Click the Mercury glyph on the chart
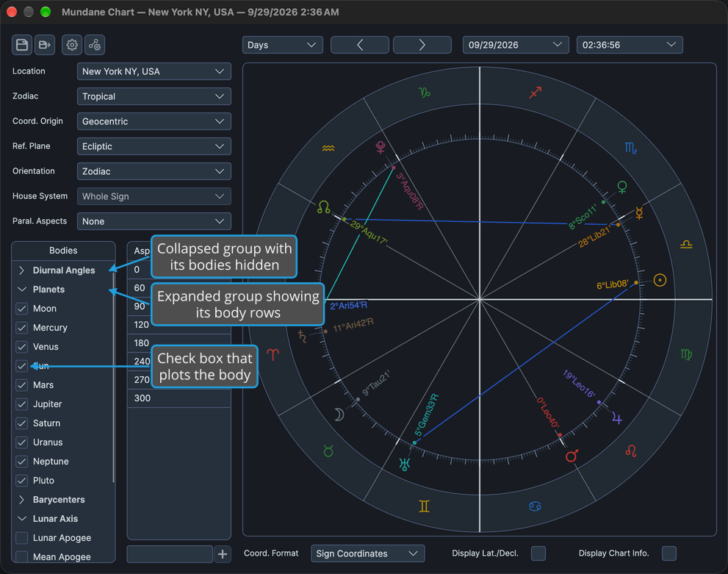The image size is (728, 574). click(639, 213)
